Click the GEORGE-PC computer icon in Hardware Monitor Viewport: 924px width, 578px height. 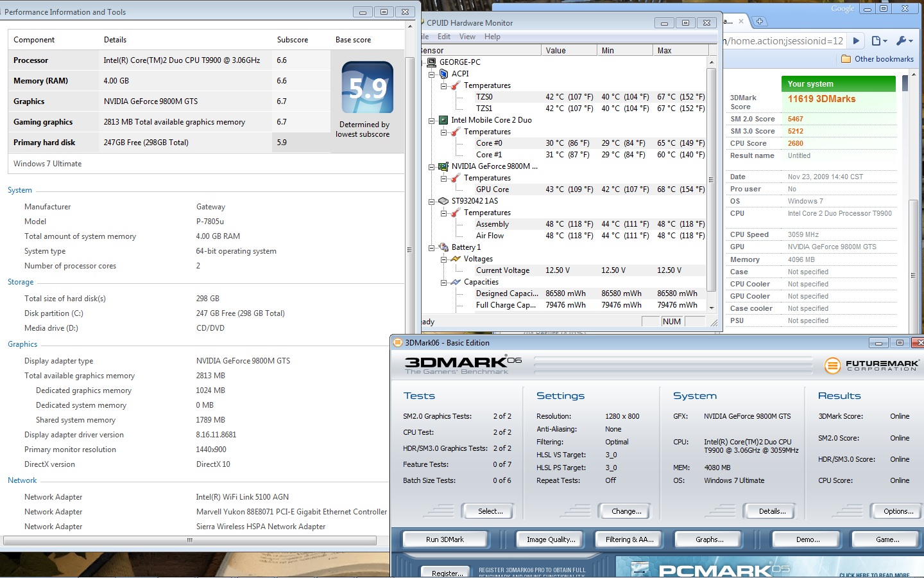432,62
